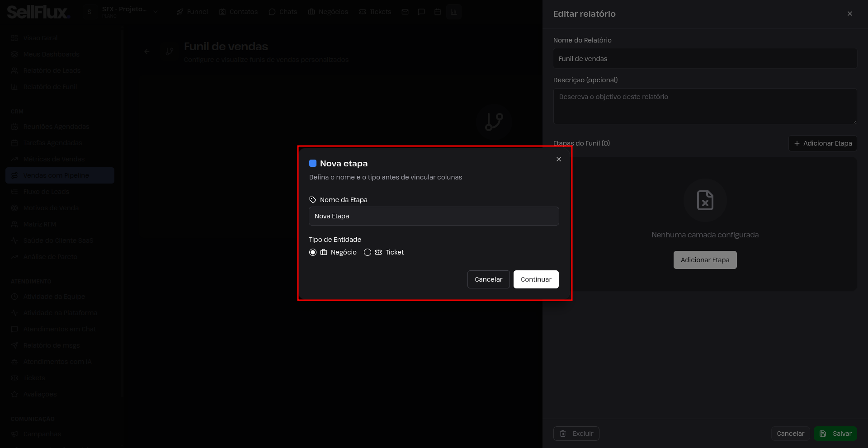Open Tickets in the top navigation bar

tap(375, 12)
